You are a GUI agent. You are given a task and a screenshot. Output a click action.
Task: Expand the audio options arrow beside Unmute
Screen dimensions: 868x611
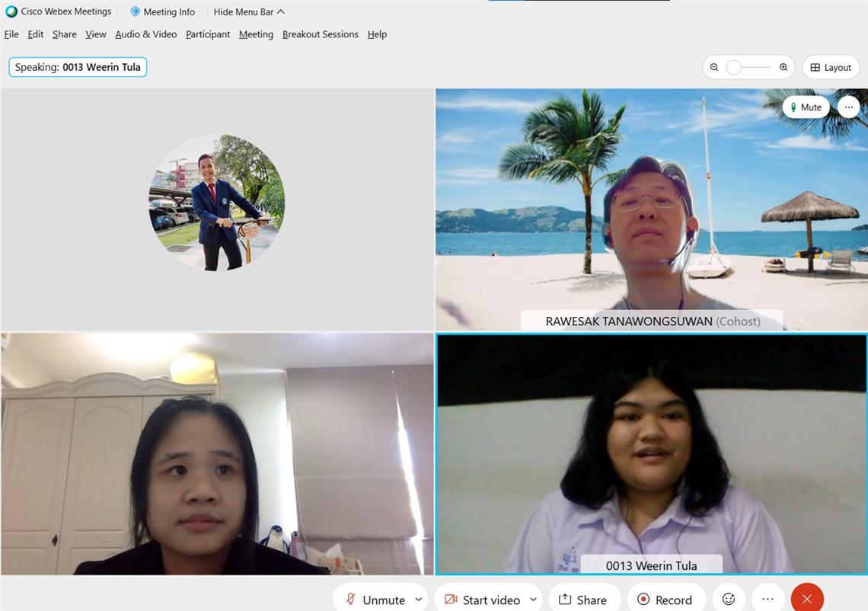coord(419,600)
